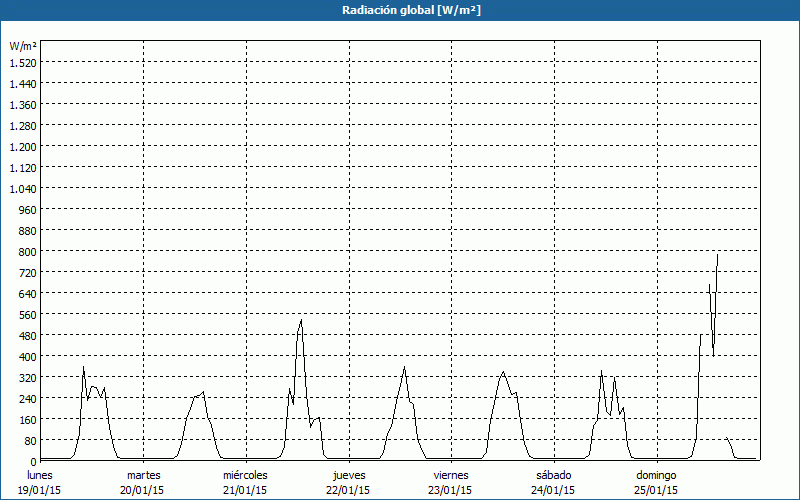Image resolution: width=800 pixels, height=500 pixels.
Task: Click the 'martes' day label
Action: click(x=143, y=475)
